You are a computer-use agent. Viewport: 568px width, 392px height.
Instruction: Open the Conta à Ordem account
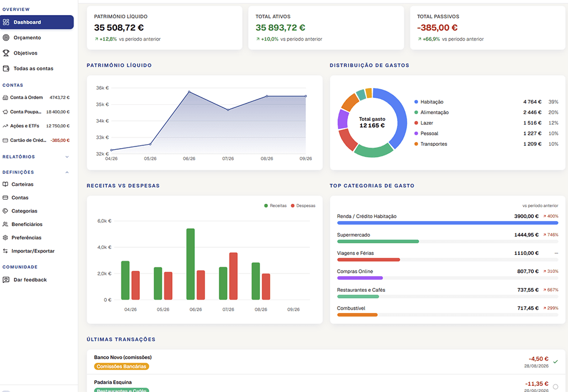(36, 97)
